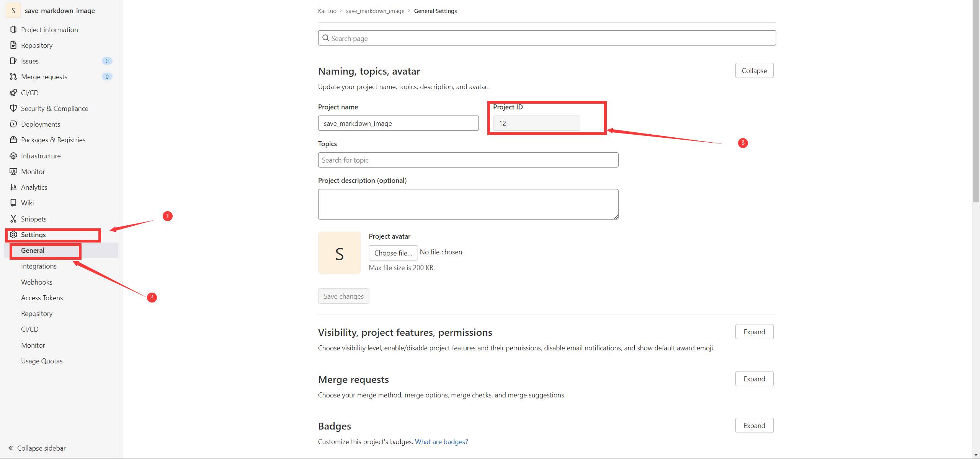Viewport: 980px width, 459px height.
Task: Open the Access Tokens settings page
Action: pos(42,298)
